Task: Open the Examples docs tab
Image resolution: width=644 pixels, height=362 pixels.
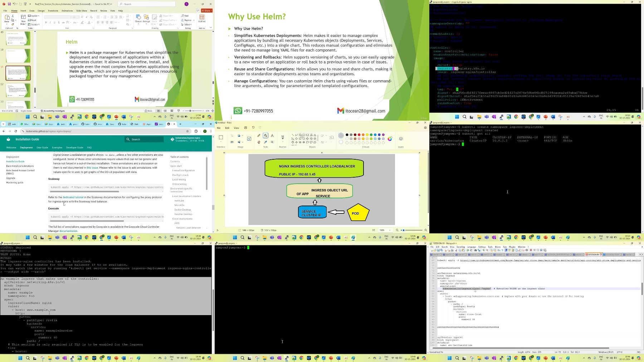Action: [57, 148]
